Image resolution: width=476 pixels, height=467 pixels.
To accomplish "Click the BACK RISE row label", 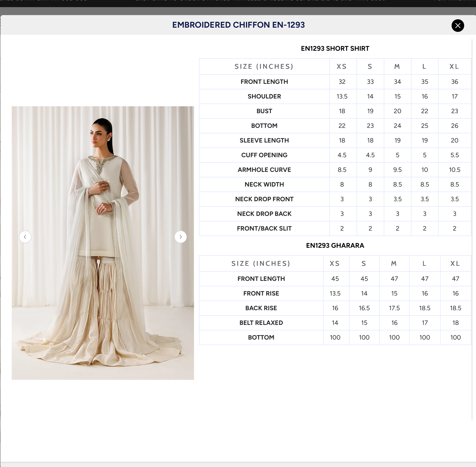I will 261,308.
